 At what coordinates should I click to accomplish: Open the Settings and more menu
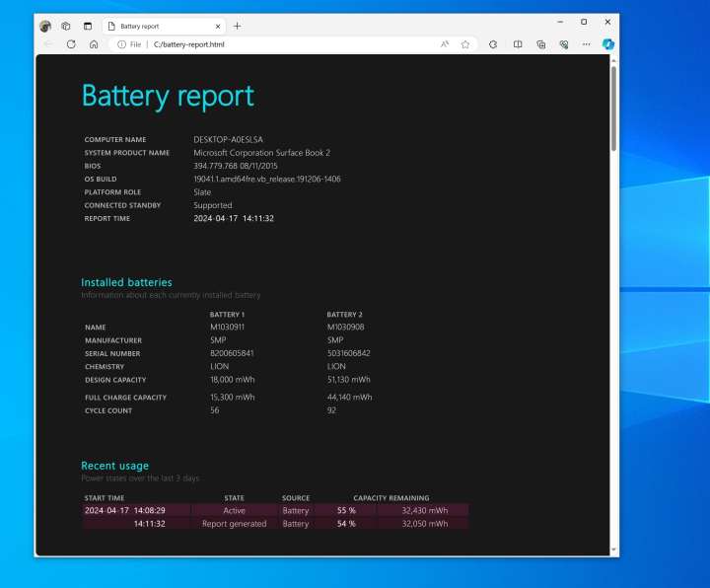[587, 44]
